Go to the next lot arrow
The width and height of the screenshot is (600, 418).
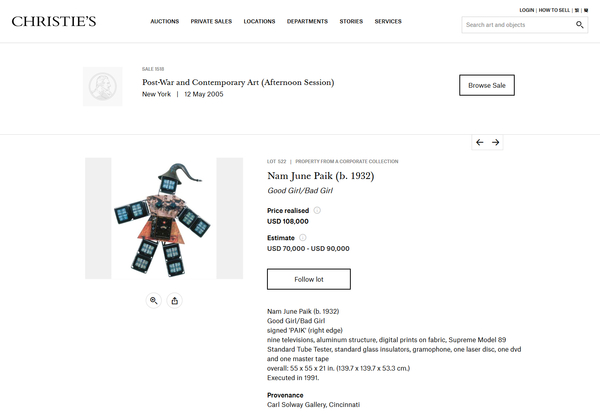[x=496, y=143]
